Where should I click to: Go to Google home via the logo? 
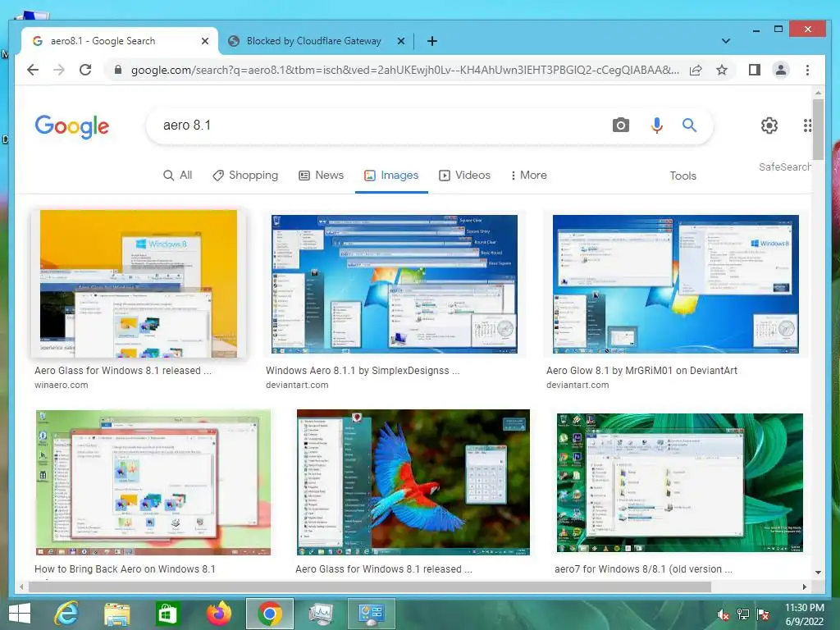pos(72,126)
